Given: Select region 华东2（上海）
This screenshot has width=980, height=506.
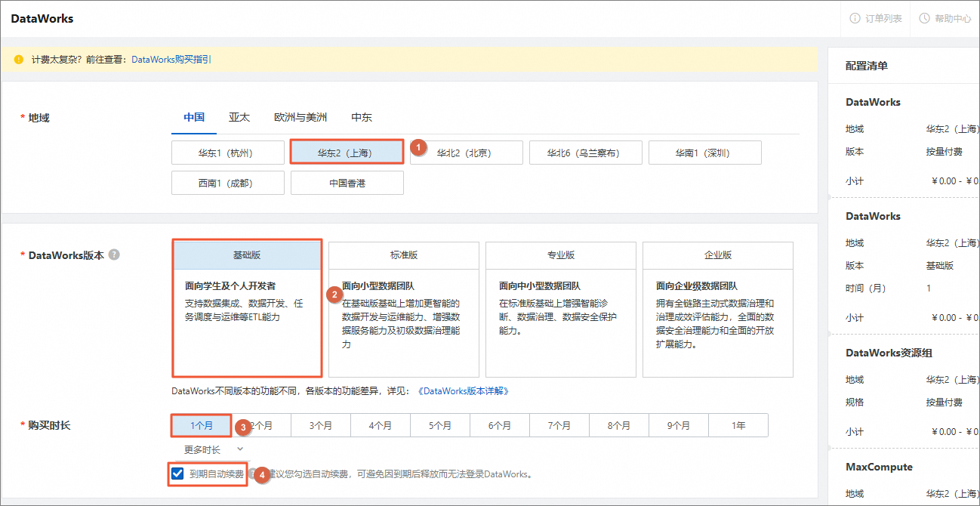Looking at the screenshot, I should (347, 153).
